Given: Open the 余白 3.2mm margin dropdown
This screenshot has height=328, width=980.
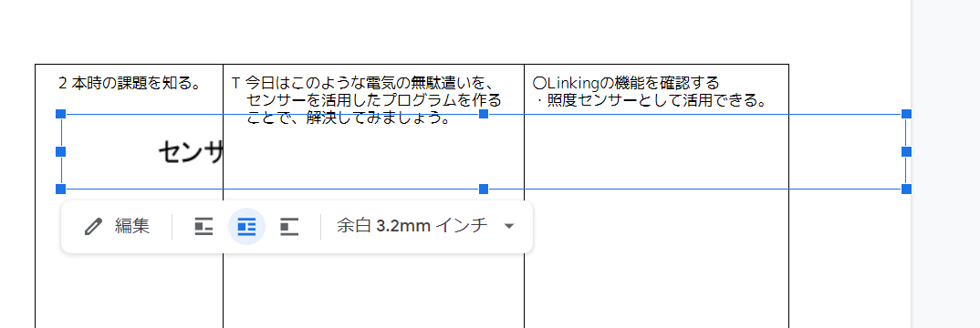Looking at the screenshot, I should coord(425,226).
